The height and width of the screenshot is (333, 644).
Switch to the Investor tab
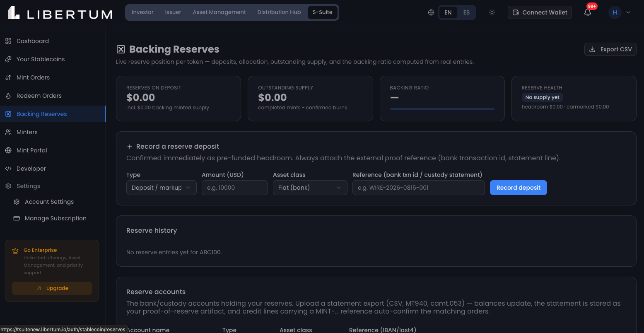click(143, 12)
